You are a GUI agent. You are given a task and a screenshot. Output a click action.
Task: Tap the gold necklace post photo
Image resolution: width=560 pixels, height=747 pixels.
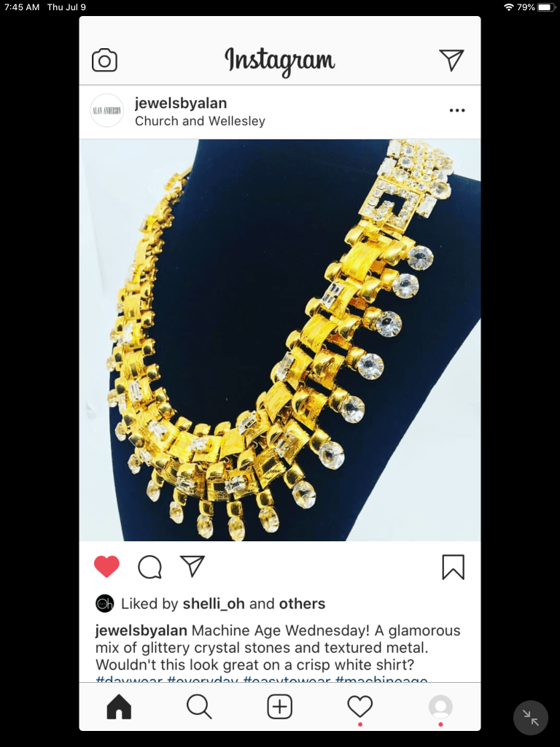280,340
